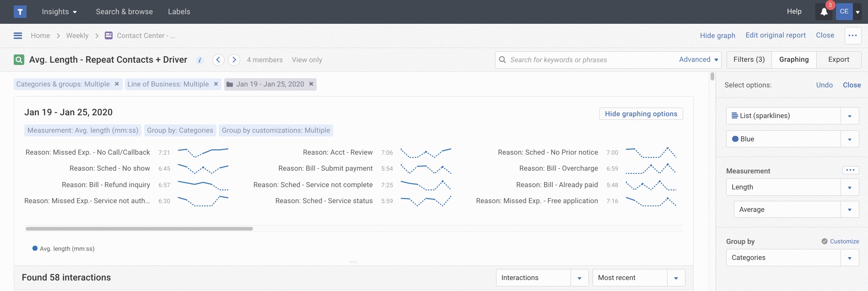
Task: Open the Average aggregation dropdown
Action: 849,210
